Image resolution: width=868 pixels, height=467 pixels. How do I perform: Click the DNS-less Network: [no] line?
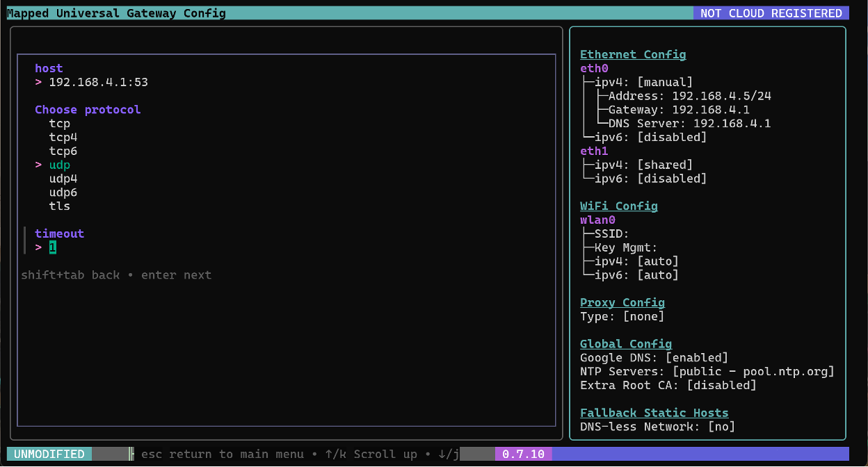click(658, 427)
